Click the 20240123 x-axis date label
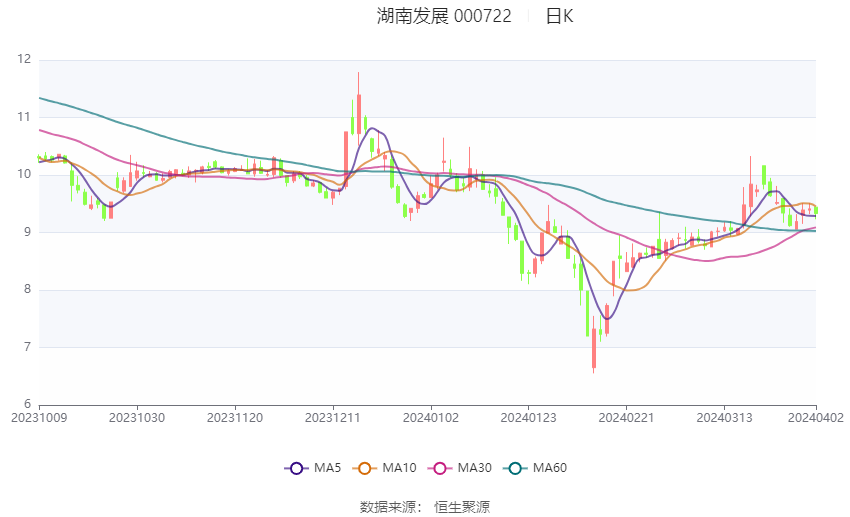 pos(529,418)
